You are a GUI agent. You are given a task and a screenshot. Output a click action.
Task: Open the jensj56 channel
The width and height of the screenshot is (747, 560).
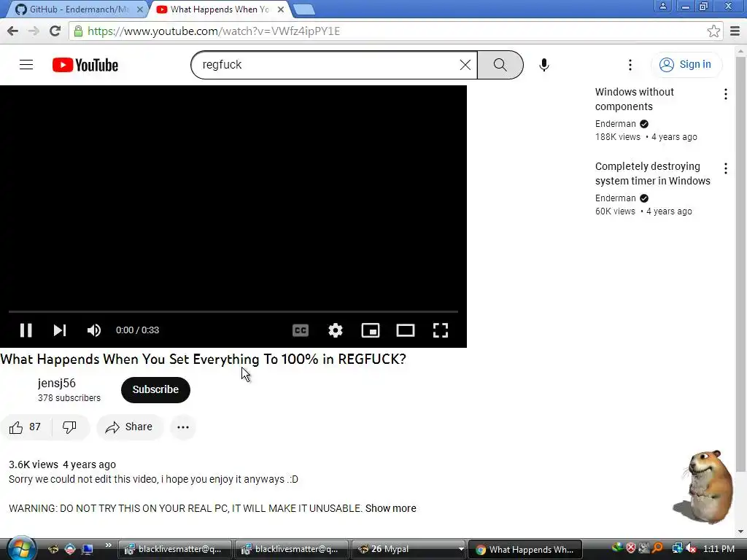coord(56,383)
